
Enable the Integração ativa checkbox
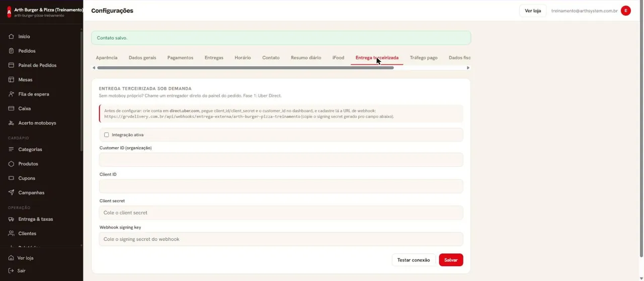pos(107,135)
